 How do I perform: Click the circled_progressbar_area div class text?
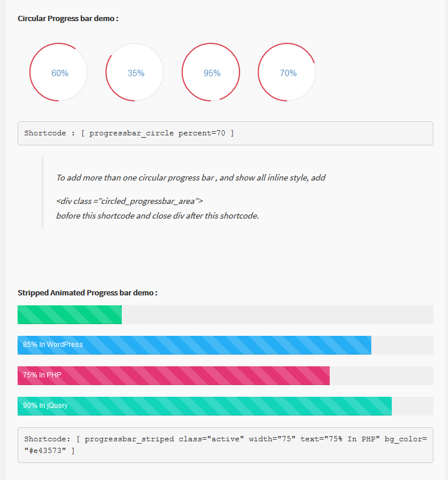click(129, 201)
